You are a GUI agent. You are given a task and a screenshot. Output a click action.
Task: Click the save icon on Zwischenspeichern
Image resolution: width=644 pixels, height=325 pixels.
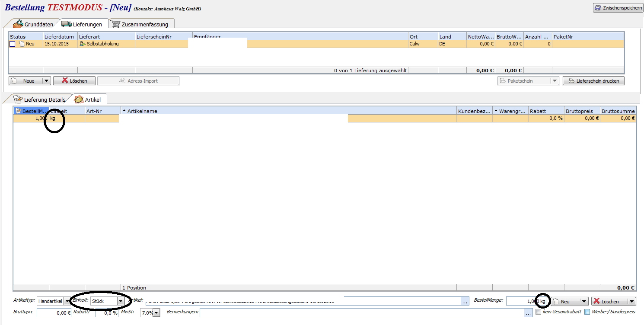pos(598,8)
